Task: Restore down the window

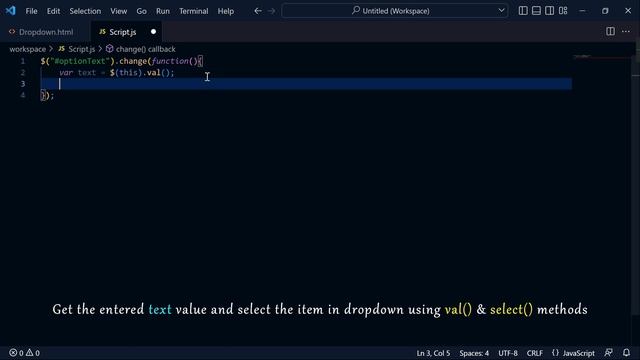Action: 605,11
